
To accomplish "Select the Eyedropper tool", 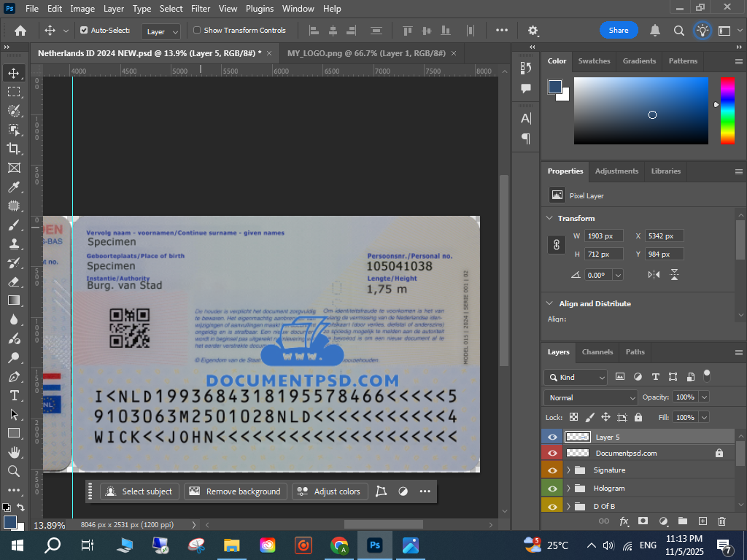I will [14, 187].
